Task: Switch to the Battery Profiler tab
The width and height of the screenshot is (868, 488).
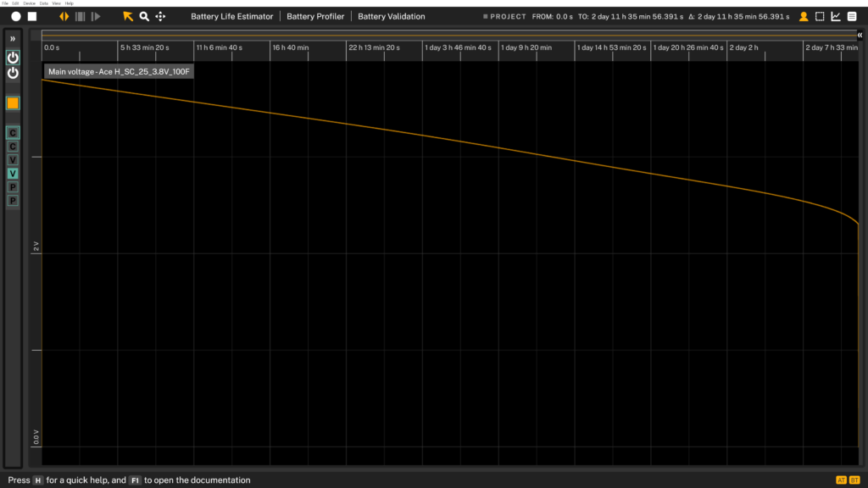Action: pyautogui.click(x=315, y=15)
